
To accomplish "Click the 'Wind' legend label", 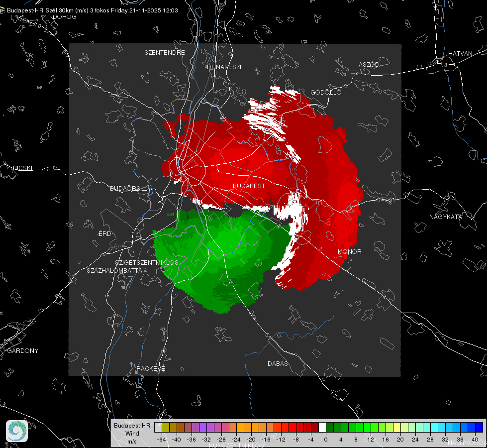I will point(132,433).
